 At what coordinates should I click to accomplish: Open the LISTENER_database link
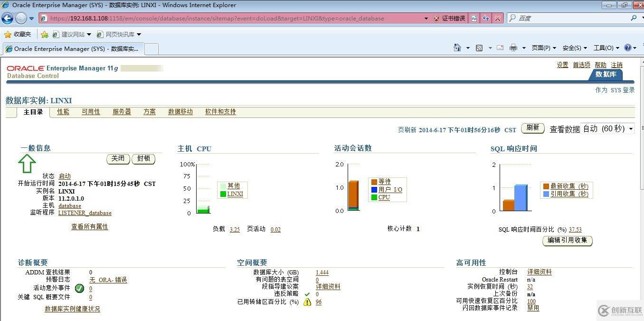pyautogui.click(x=85, y=213)
